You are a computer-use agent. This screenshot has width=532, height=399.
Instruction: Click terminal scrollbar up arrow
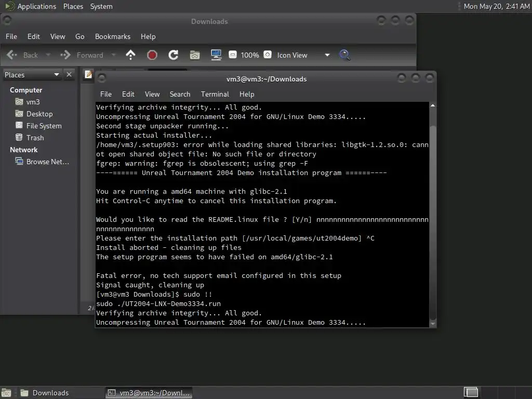tap(433, 105)
